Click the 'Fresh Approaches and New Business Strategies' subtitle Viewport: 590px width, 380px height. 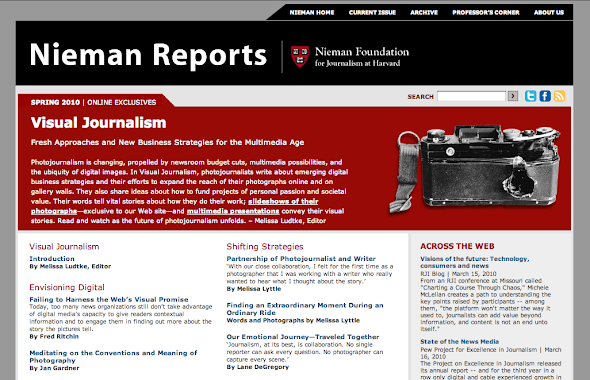[167, 143]
